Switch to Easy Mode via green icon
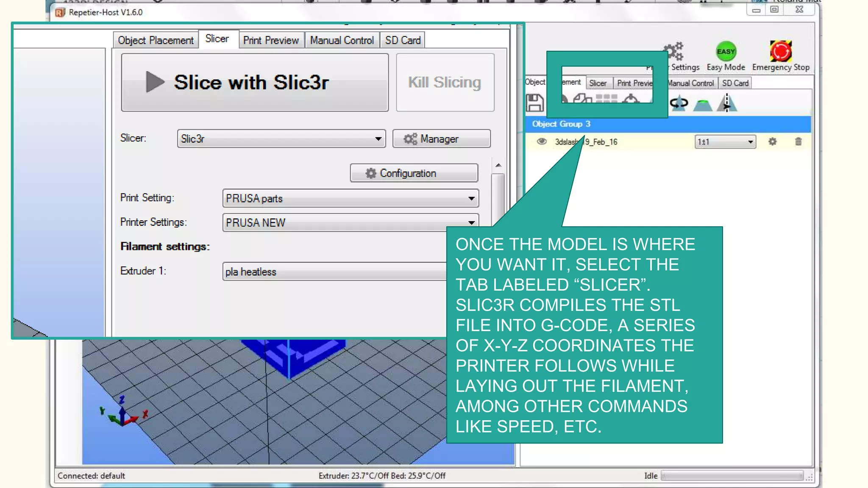The width and height of the screenshot is (868, 488). [726, 51]
